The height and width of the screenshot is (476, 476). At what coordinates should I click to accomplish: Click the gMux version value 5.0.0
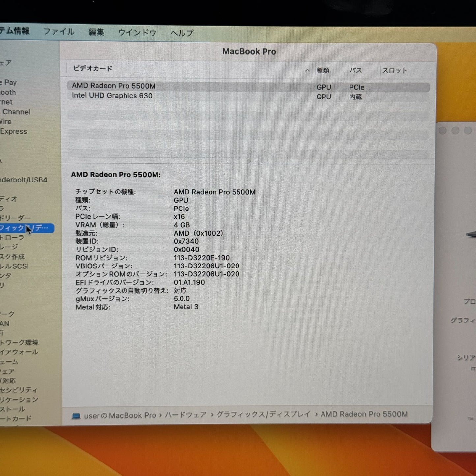click(x=182, y=299)
